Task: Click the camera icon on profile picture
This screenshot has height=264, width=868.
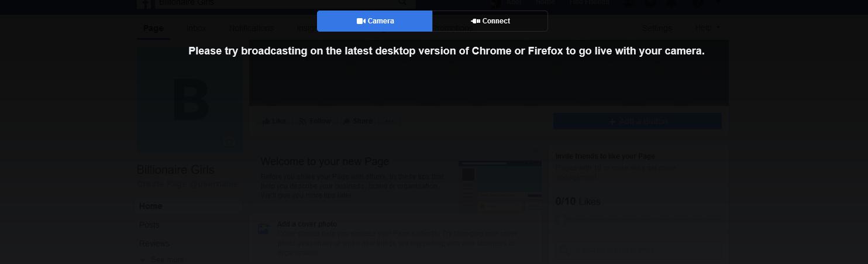Action: coord(229,142)
